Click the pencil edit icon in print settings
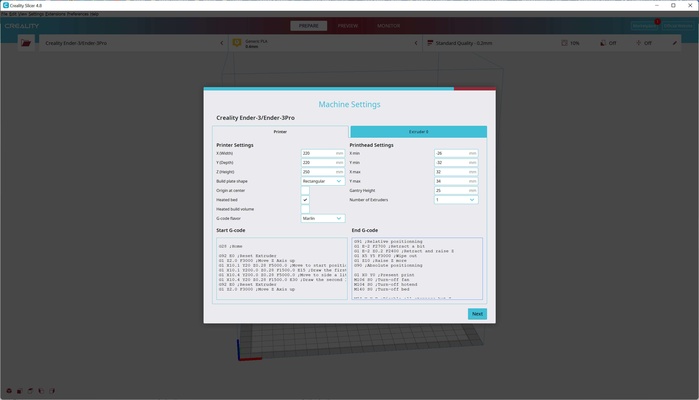The image size is (699, 400). point(674,43)
